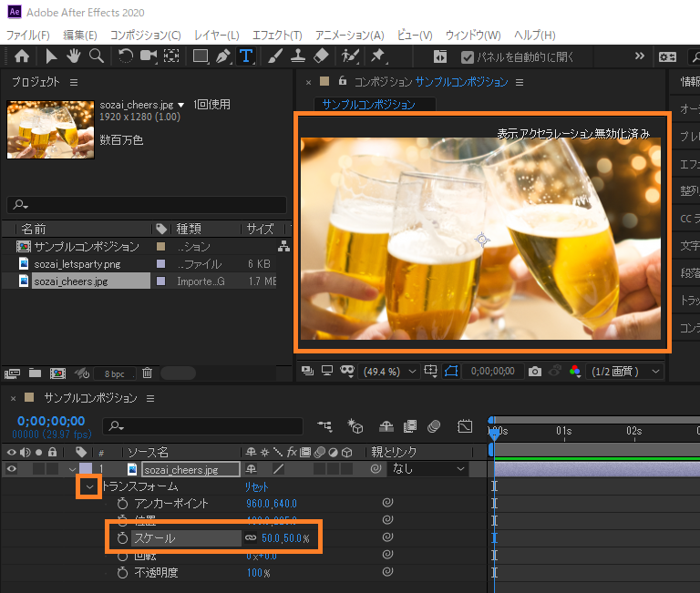700x593 pixels.
Task: Select the Pen tool
Action: 223,56
